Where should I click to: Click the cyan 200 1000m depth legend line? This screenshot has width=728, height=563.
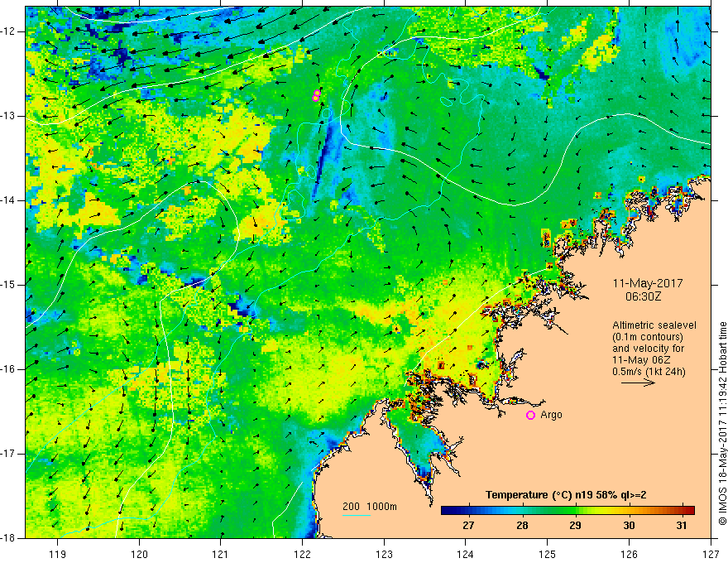[x=357, y=515]
